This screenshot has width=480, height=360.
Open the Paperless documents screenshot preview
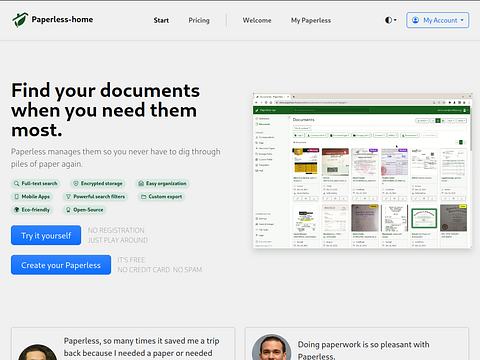tap(363, 171)
